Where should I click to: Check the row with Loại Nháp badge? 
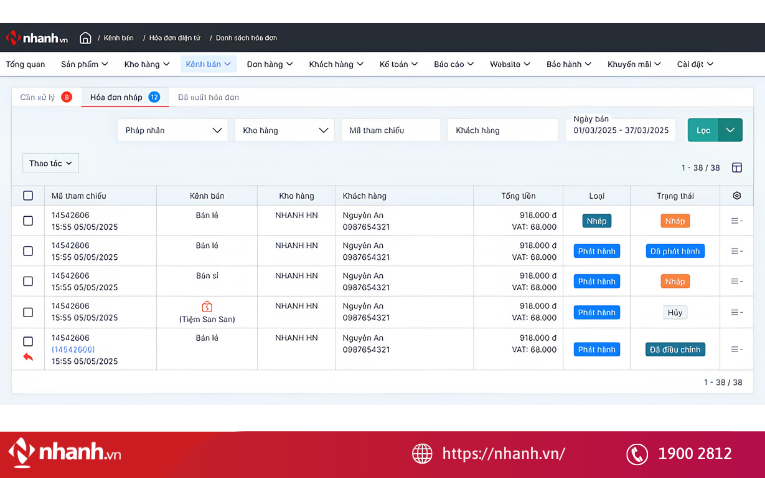pos(28,221)
